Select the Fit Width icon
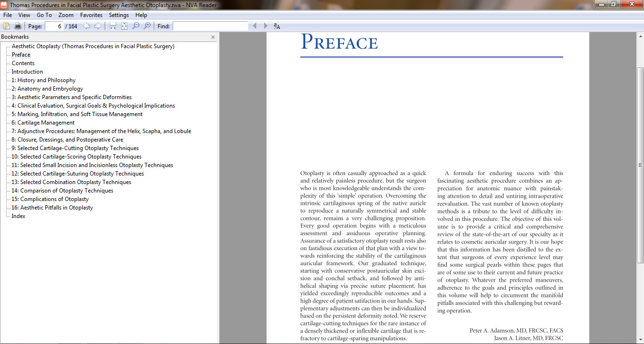This screenshot has height=344, width=644. point(113,26)
